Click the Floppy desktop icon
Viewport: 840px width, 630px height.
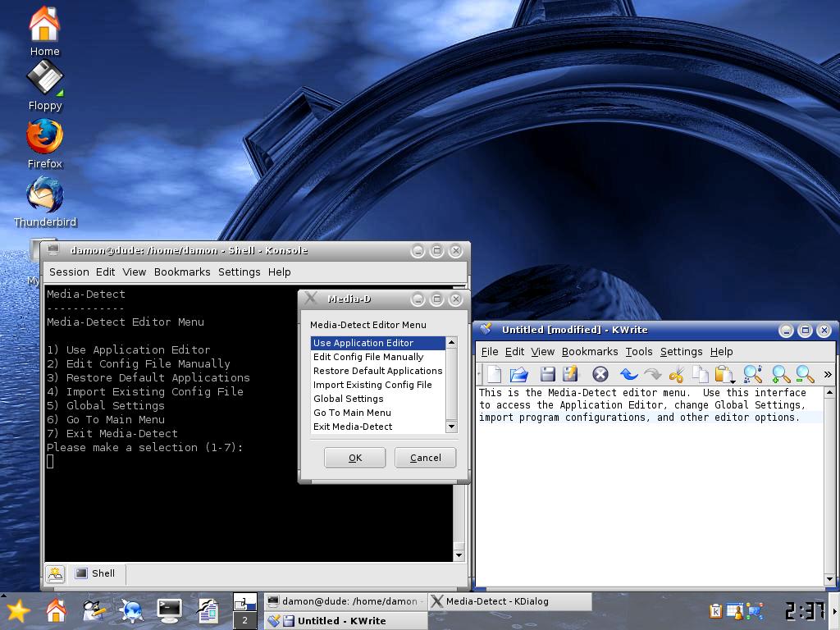[x=45, y=85]
